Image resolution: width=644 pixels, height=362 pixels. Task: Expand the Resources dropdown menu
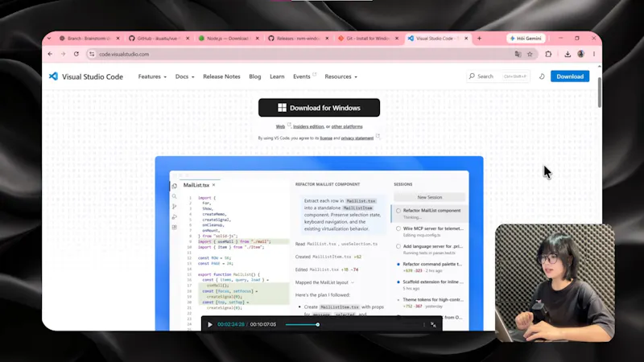coord(341,76)
